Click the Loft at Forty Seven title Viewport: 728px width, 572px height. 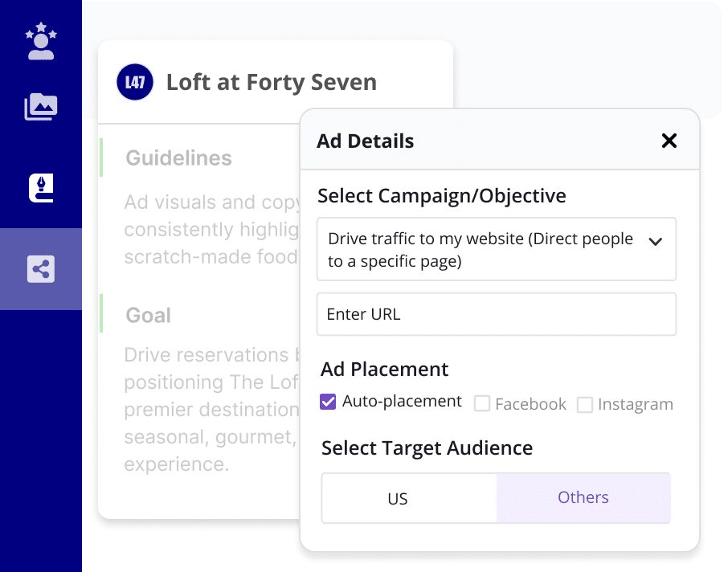[271, 82]
